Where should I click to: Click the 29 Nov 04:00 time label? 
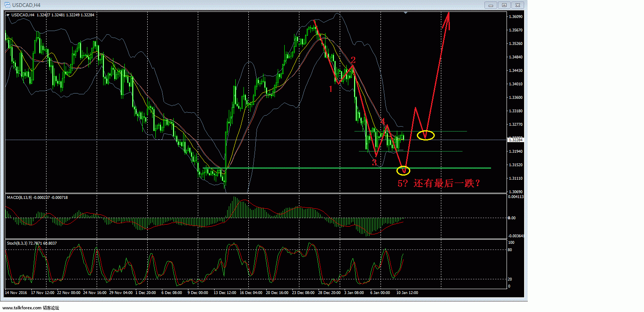(x=121, y=293)
